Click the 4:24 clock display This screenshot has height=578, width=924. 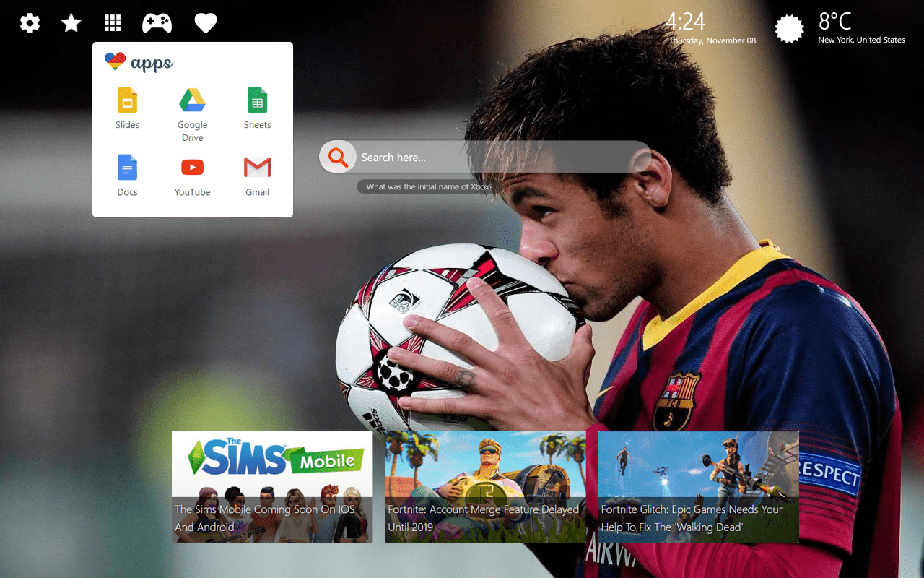tap(685, 22)
